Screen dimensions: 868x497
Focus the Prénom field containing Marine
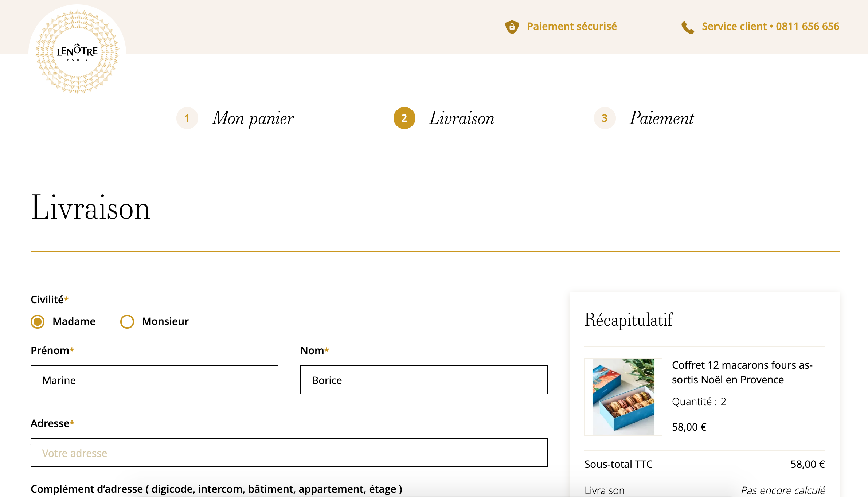point(155,380)
